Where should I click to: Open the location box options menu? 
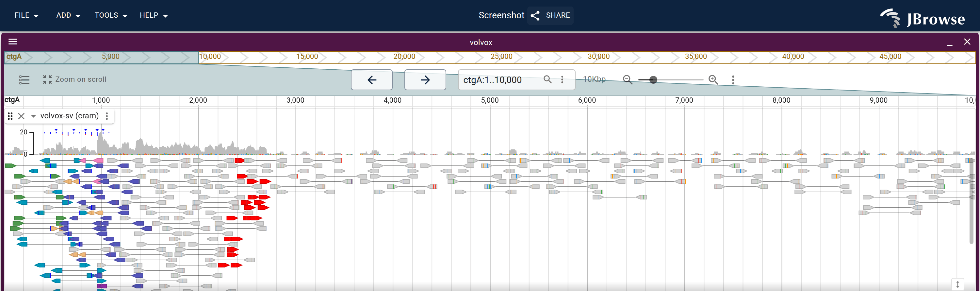pyautogui.click(x=562, y=79)
